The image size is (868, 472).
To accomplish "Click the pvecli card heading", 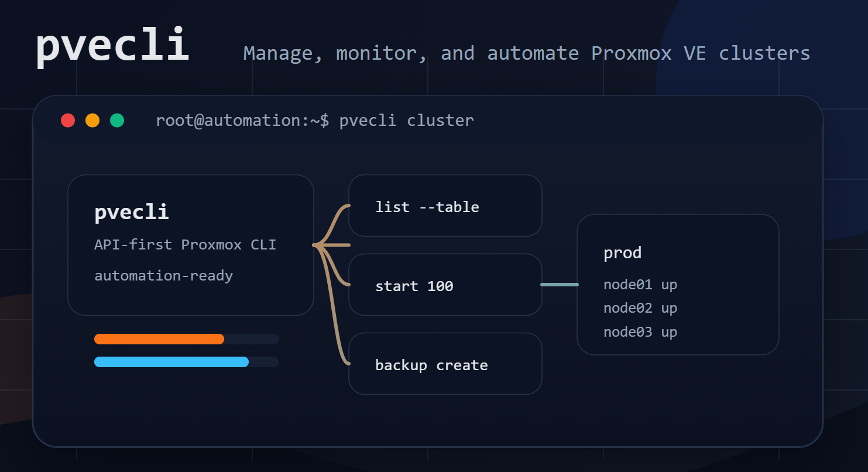I will (x=132, y=212).
